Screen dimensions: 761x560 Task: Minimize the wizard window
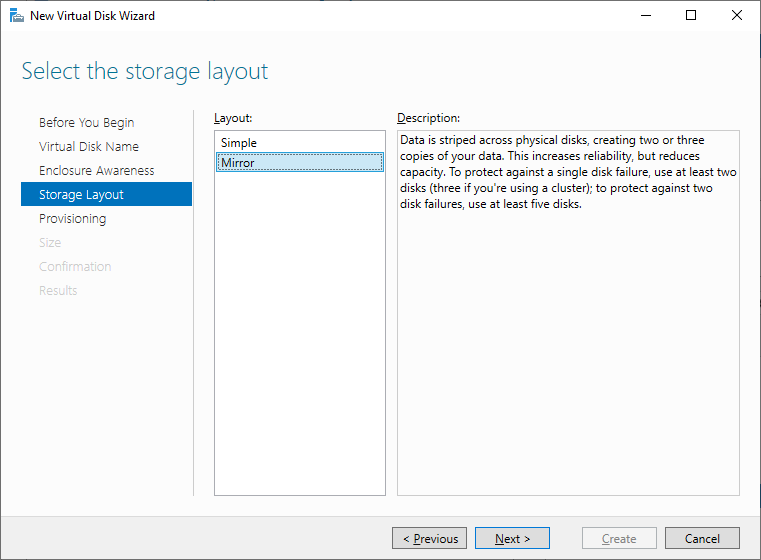point(645,16)
